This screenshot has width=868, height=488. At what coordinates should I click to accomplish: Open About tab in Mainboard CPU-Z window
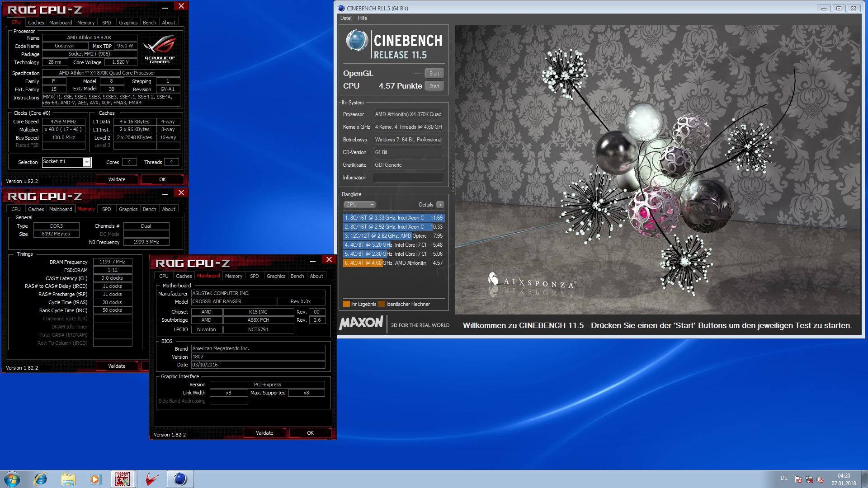point(316,276)
